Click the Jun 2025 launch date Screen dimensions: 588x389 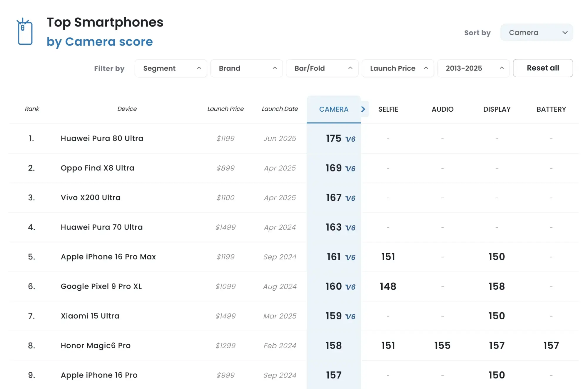click(280, 138)
